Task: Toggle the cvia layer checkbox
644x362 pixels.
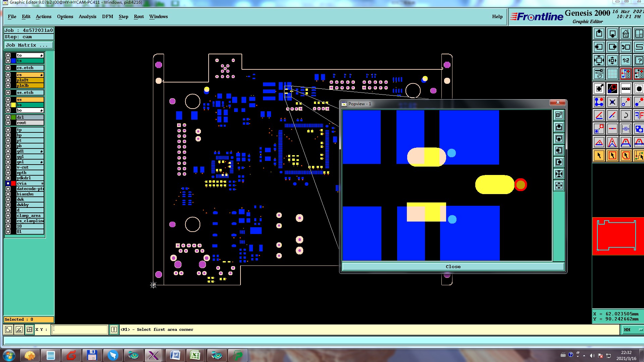Action: point(8,183)
